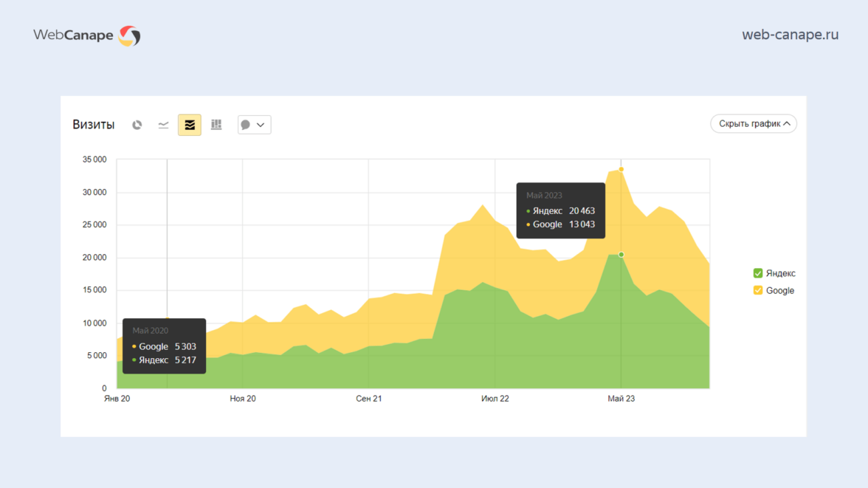The image size is (868, 488).
Task: Click the yellow Google point at the peak
Action: pyautogui.click(x=621, y=169)
